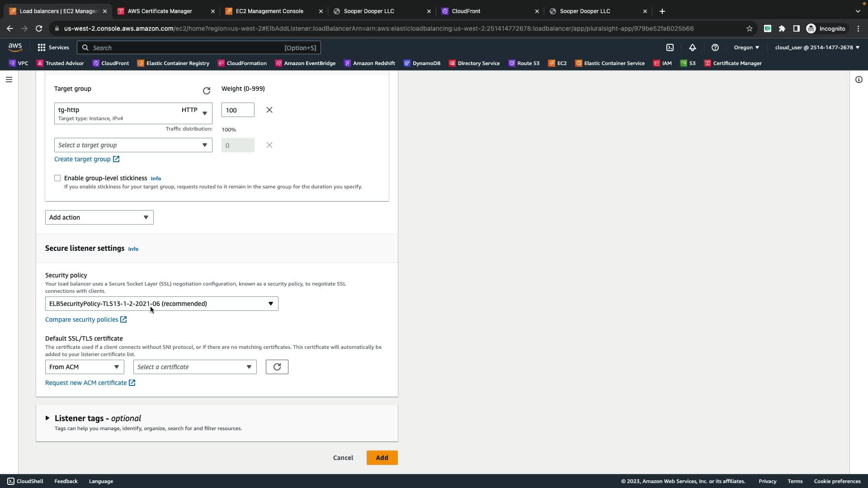This screenshot has height=488, width=868.
Task: Click the Weight input field showing 100
Action: click(x=237, y=110)
